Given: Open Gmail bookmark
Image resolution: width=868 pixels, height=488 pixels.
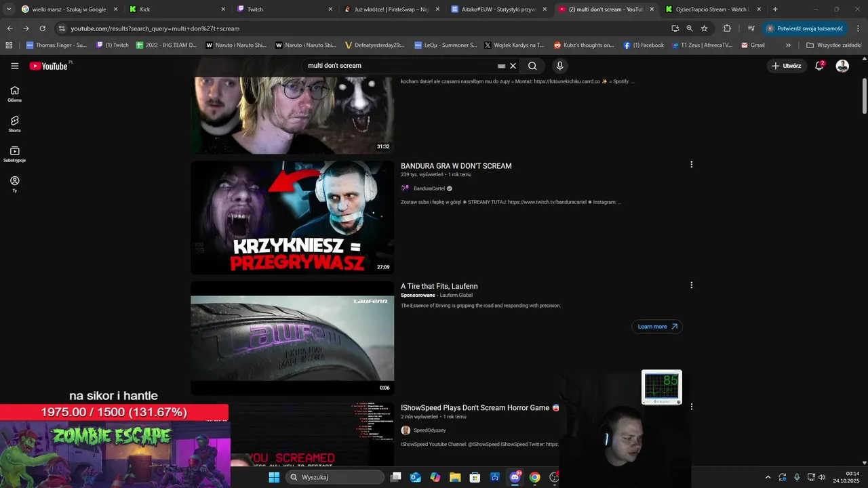Looking at the screenshot, I should [753, 45].
